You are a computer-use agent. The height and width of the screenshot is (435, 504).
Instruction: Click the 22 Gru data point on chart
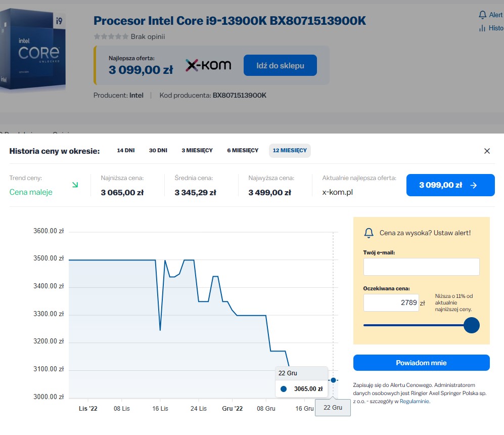(333, 380)
